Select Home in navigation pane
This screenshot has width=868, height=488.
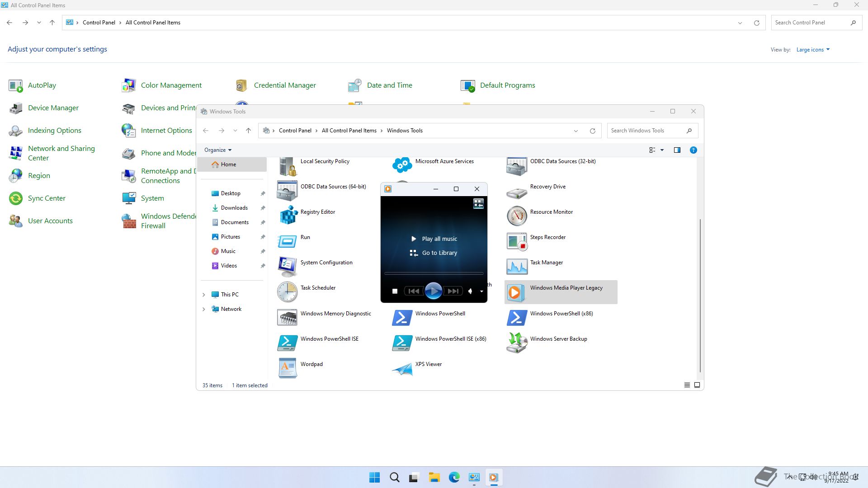pos(232,164)
